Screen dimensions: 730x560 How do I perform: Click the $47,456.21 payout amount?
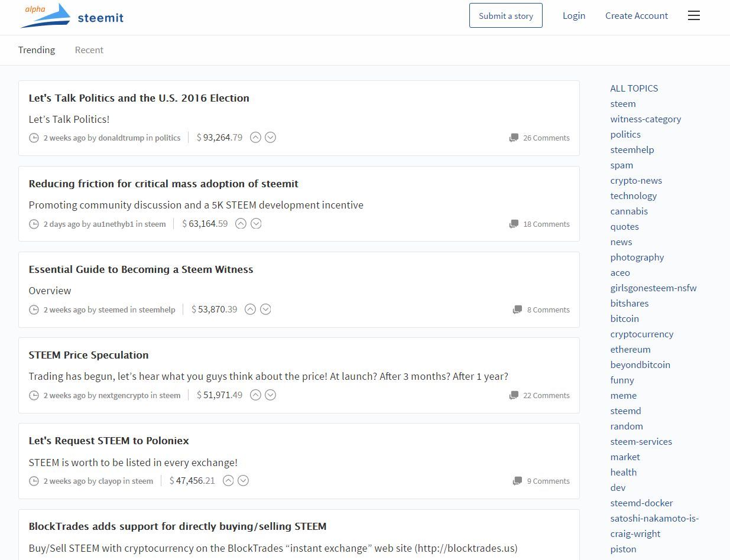click(192, 481)
